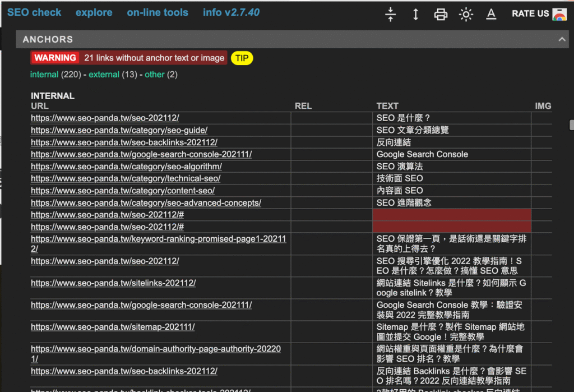Open the category/technical-seo/ URL
Screen dimensions: 574x392
tap(126, 178)
